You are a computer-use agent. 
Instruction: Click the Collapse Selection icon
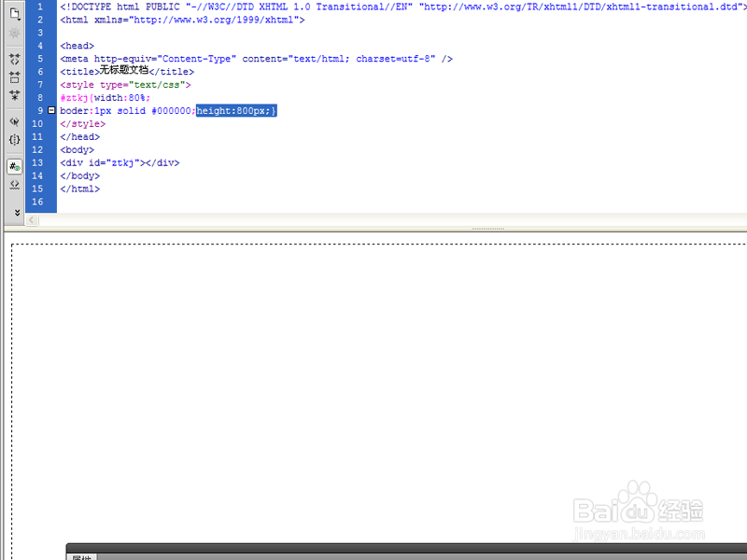pos(15,77)
